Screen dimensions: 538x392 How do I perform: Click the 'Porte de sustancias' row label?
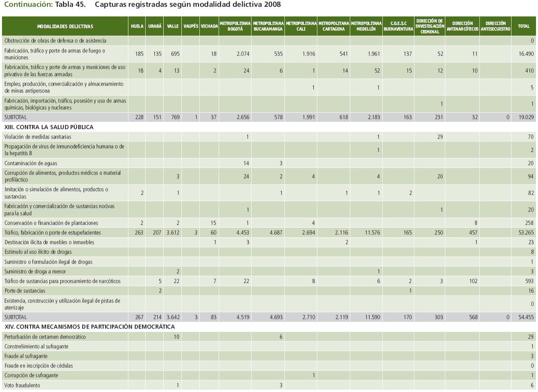[25, 291]
